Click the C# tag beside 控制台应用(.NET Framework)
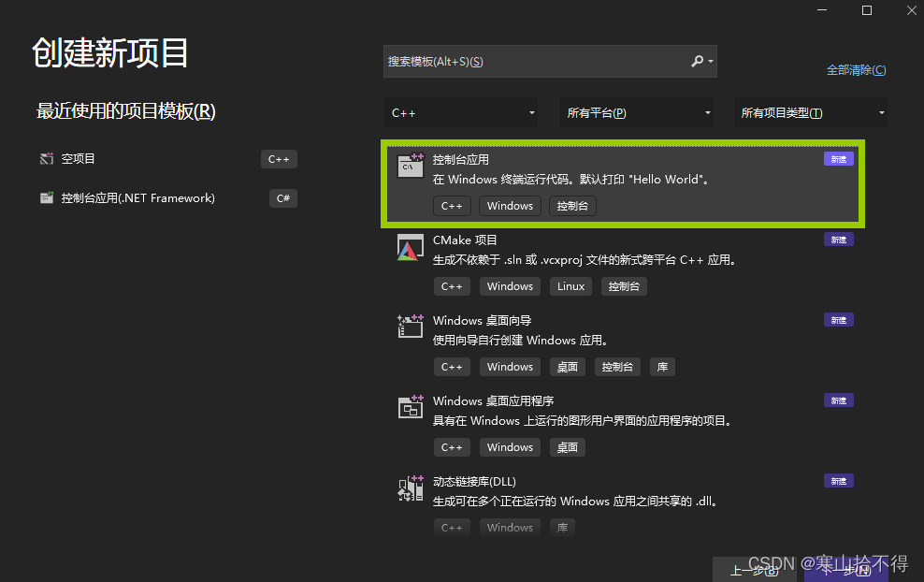The image size is (924, 582). [282, 198]
